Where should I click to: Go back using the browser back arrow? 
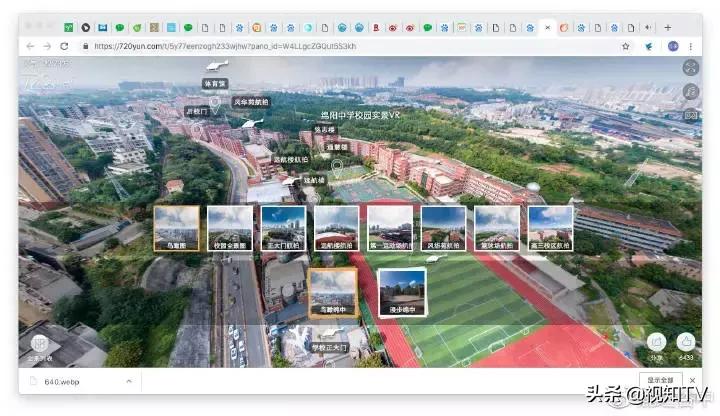[30, 46]
